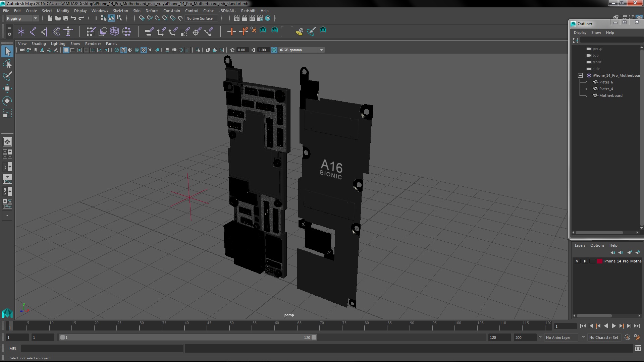Click the IPR render icon
644x362 pixels.
[x=252, y=18]
